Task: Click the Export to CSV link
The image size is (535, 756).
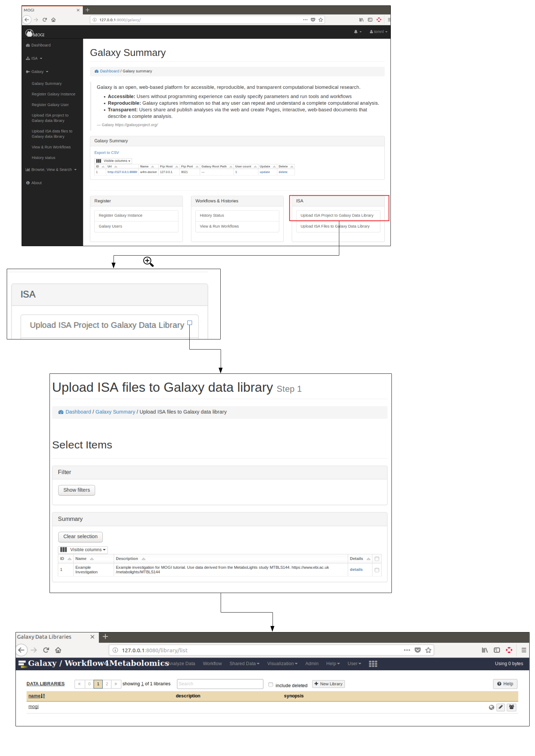Action: point(106,153)
